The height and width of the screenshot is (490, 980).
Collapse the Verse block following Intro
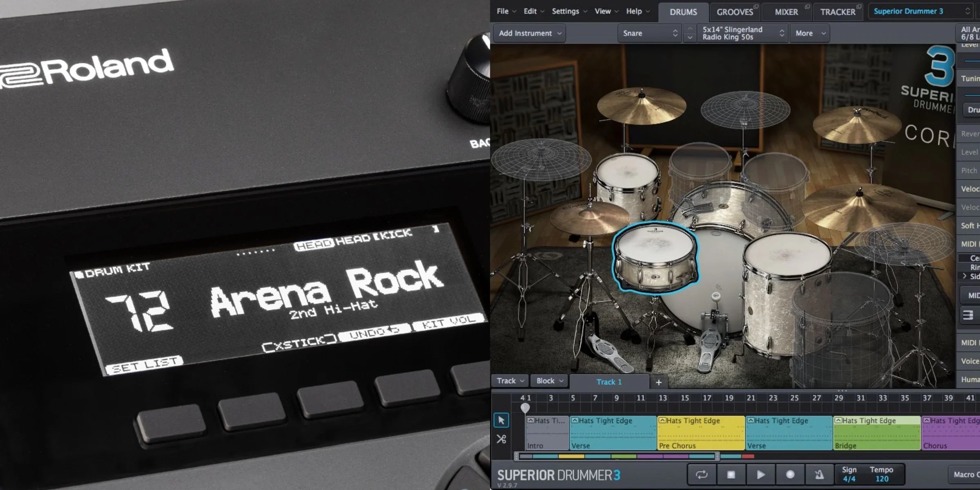coord(575,420)
